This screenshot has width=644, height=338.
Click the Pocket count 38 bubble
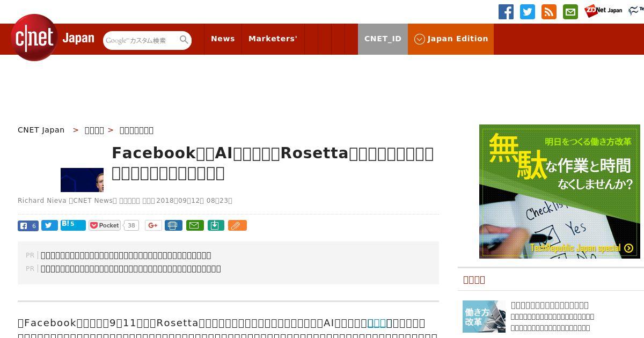(x=131, y=225)
